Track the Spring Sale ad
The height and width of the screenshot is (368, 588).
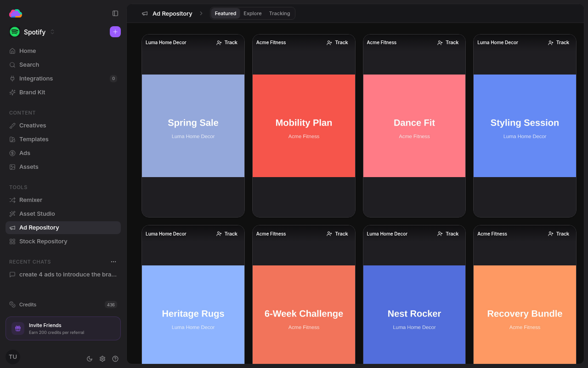227,42
